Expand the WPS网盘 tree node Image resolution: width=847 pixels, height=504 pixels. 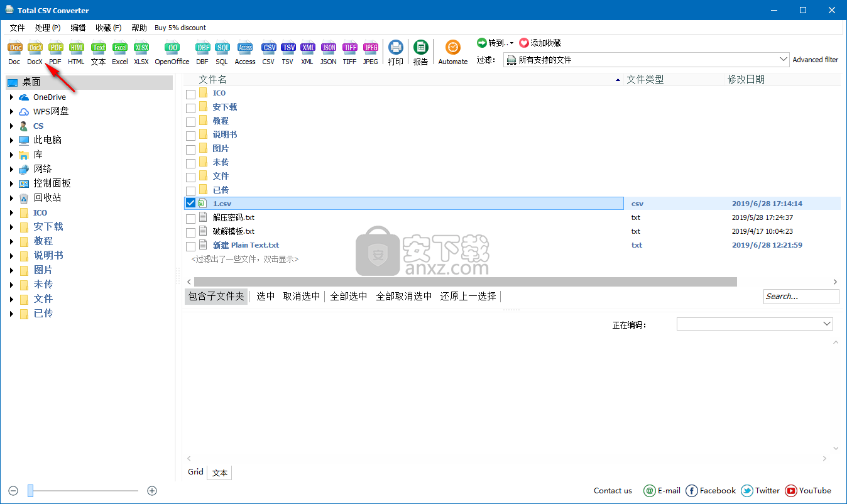pos(11,111)
